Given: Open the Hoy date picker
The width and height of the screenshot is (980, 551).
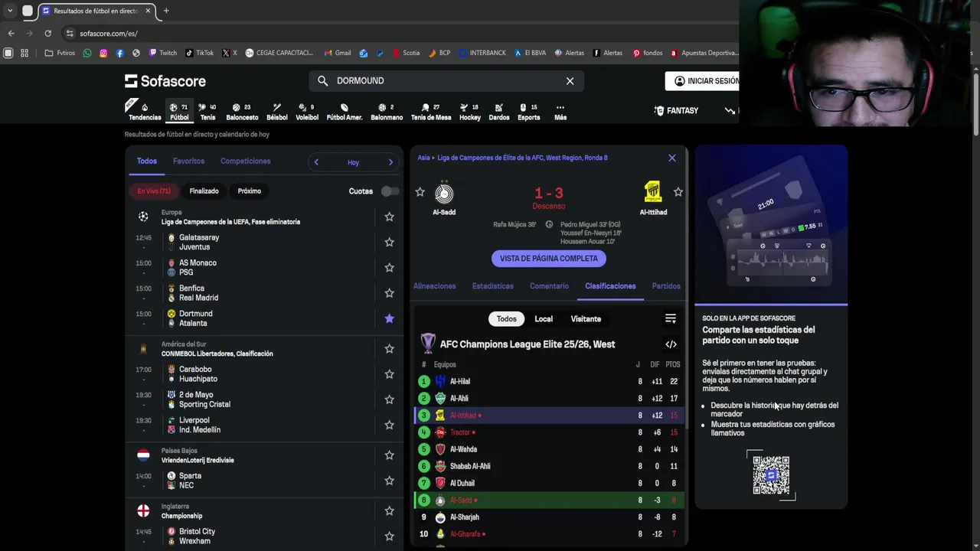Looking at the screenshot, I should pos(353,162).
